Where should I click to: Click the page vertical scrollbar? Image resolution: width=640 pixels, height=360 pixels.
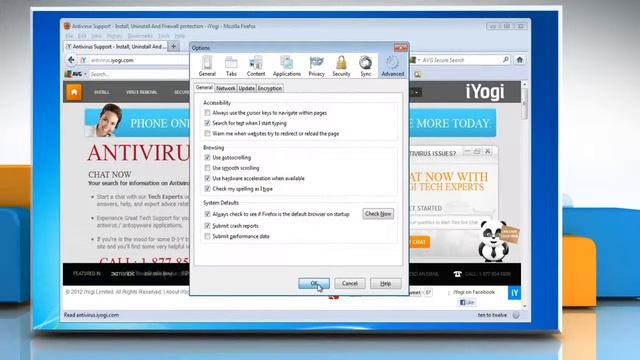pos(524,194)
